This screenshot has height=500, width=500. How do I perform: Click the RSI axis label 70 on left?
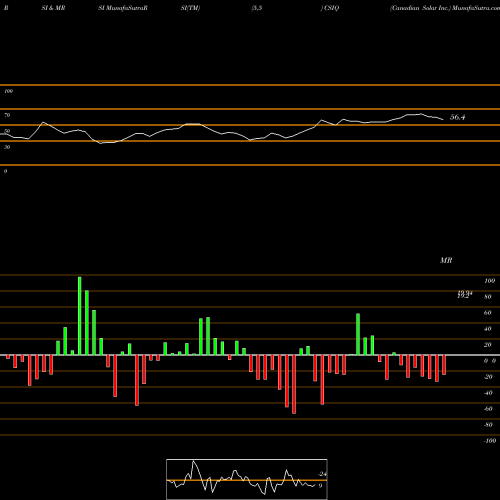(7, 115)
